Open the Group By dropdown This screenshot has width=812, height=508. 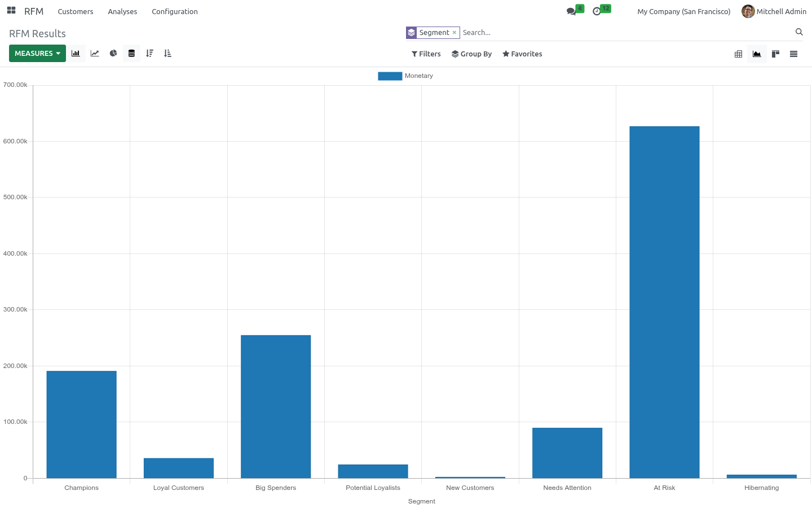point(472,54)
